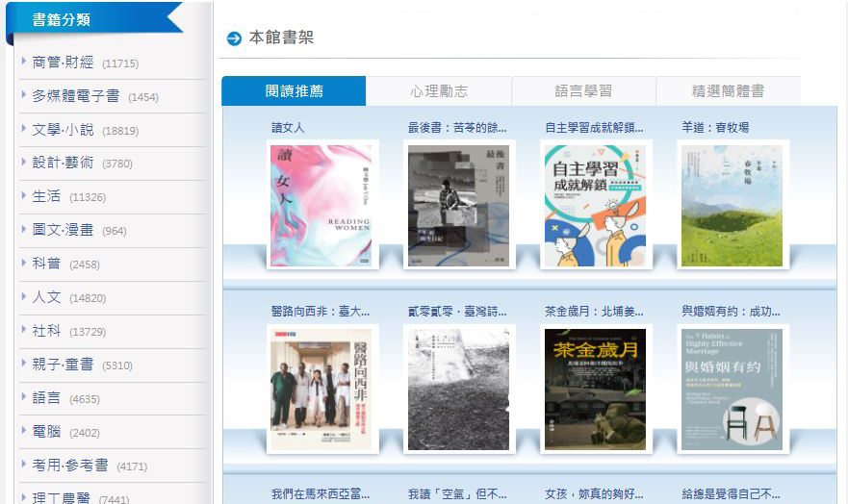
Task: Open the 圖文‧漫畫 category
Action: coord(64,230)
